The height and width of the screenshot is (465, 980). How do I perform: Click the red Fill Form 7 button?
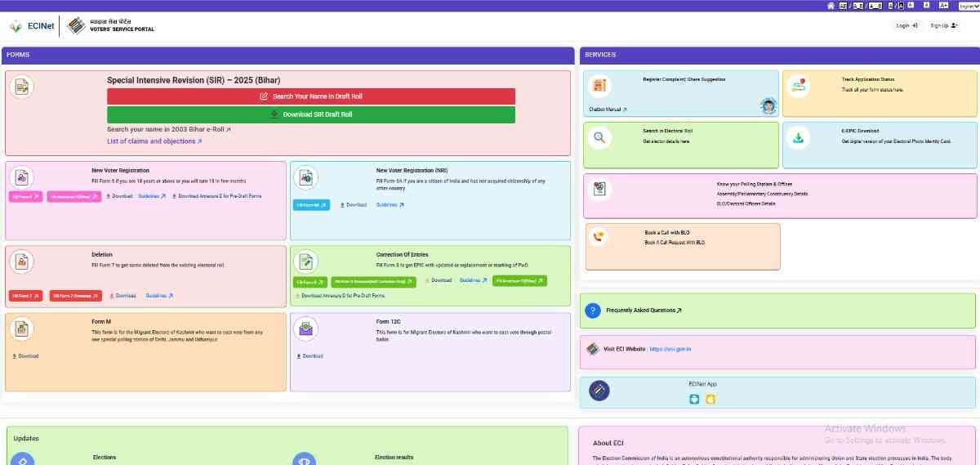tap(25, 296)
